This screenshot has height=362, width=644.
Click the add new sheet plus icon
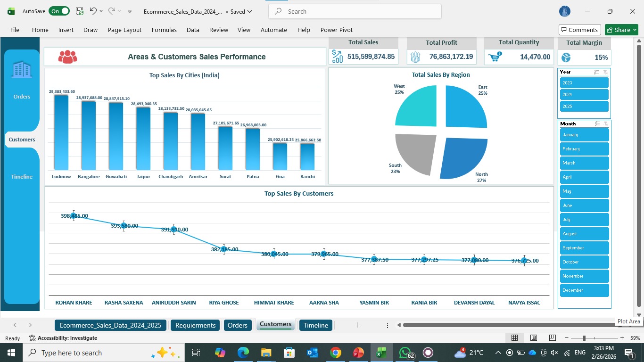pos(357,325)
